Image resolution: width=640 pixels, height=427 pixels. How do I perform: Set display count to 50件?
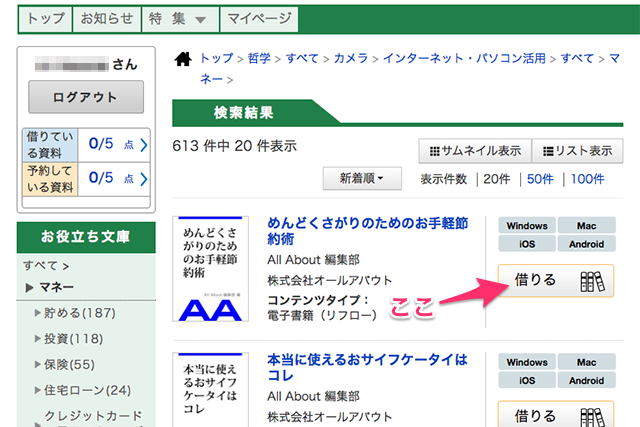click(540, 179)
